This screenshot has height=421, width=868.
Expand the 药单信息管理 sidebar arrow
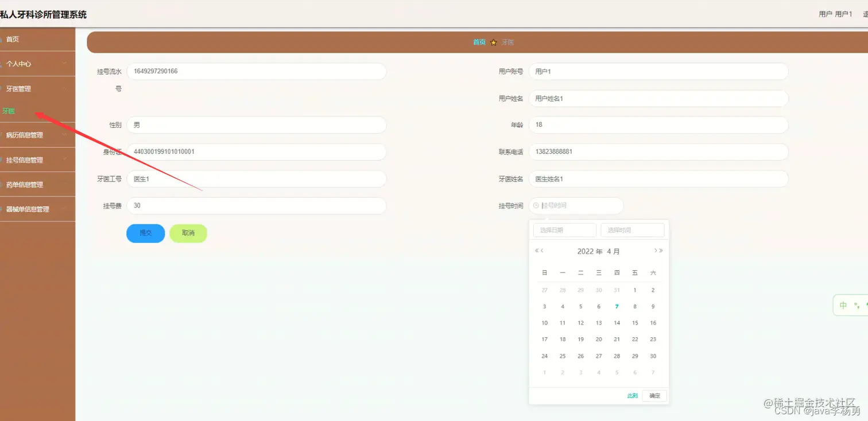coord(65,185)
